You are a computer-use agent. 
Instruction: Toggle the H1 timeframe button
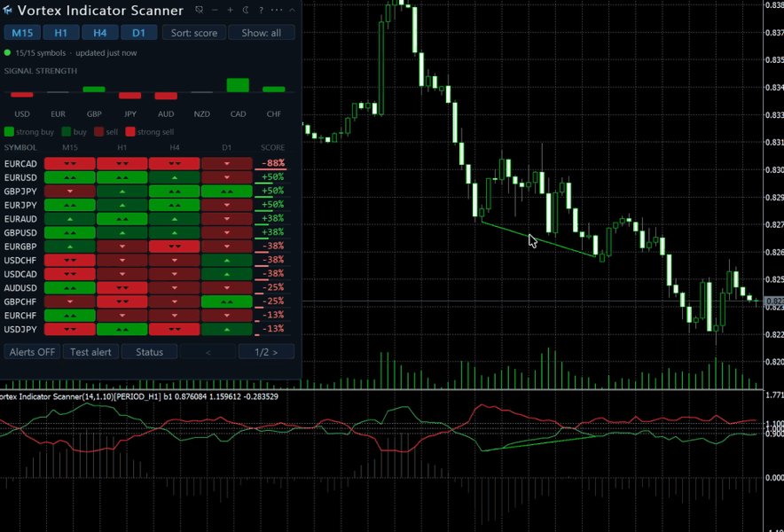coord(61,33)
